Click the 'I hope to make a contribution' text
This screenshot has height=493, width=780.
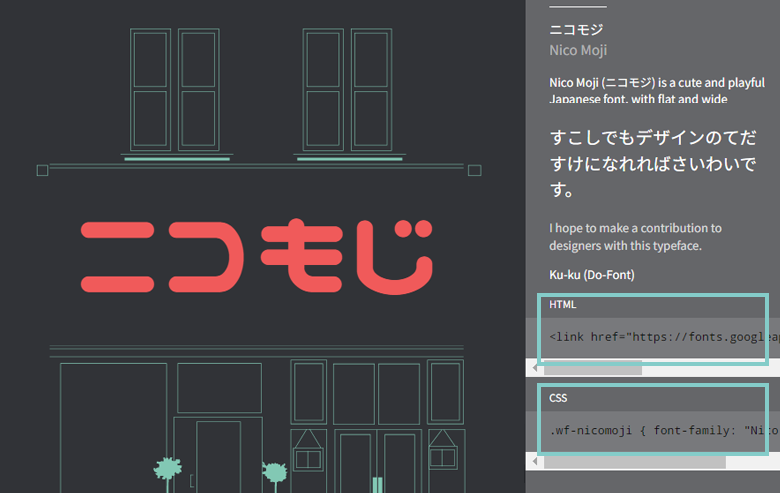click(635, 237)
